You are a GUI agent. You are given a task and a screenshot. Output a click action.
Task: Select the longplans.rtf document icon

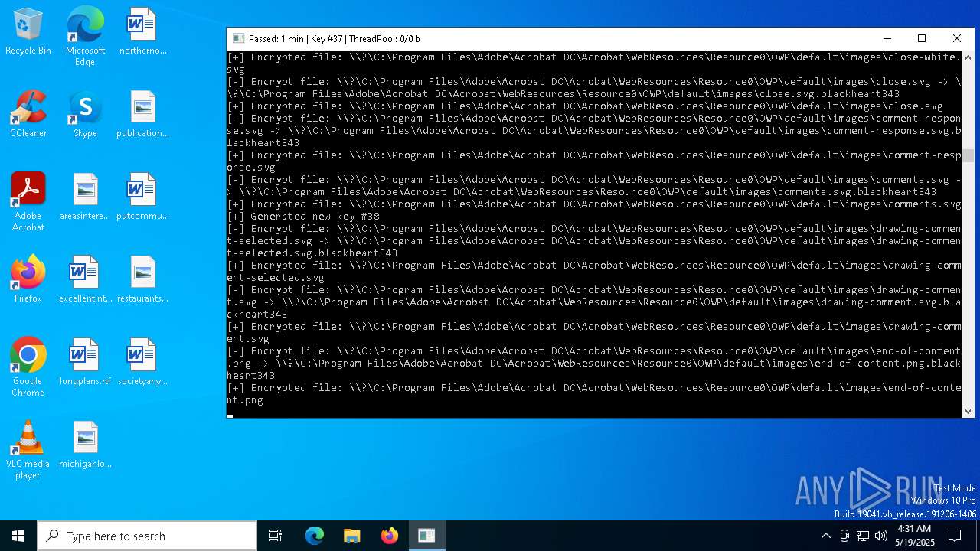(85, 362)
